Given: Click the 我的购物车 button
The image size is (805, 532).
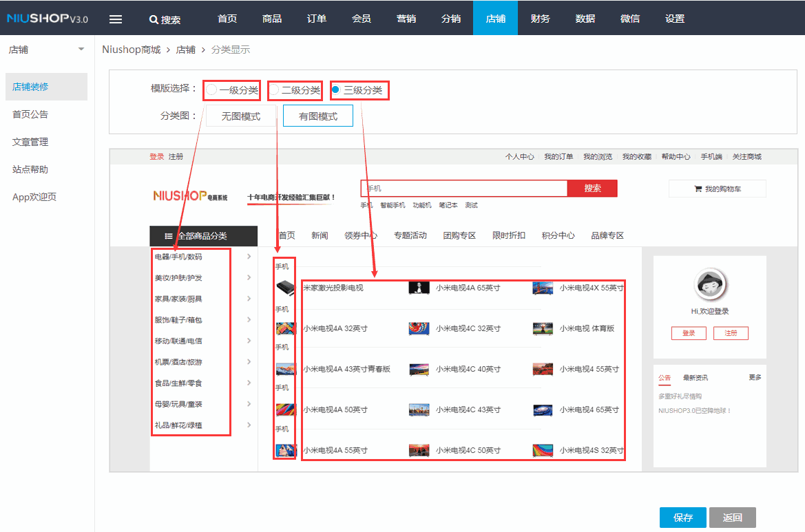Looking at the screenshot, I should (x=718, y=189).
